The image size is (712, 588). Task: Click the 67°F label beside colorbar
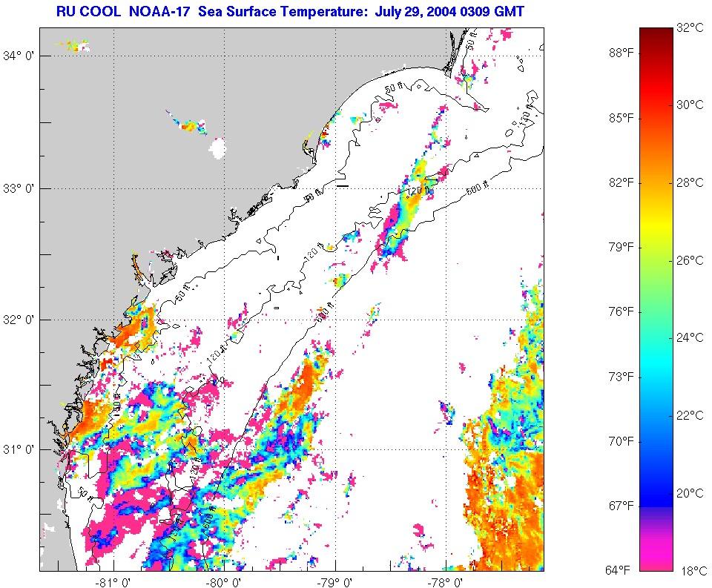click(621, 506)
